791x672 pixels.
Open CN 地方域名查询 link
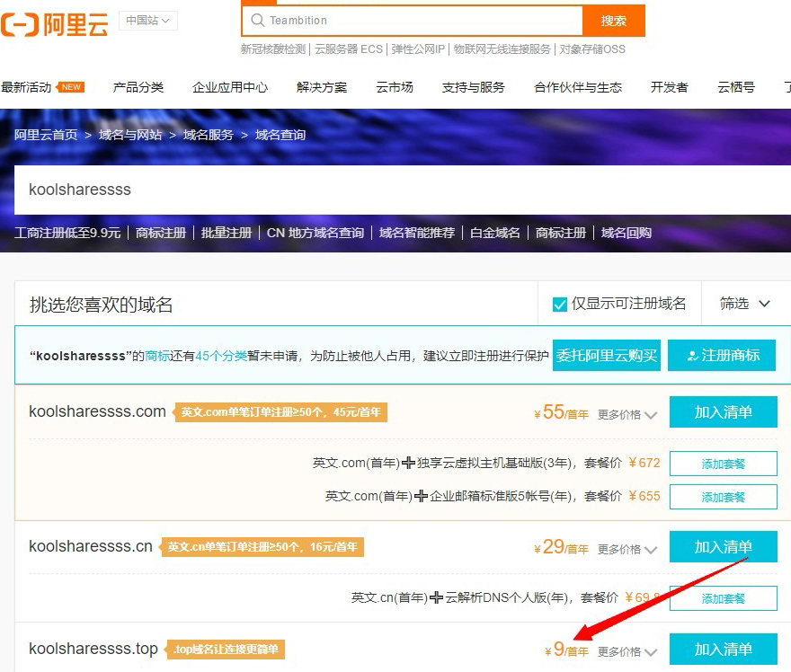click(x=316, y=233)
